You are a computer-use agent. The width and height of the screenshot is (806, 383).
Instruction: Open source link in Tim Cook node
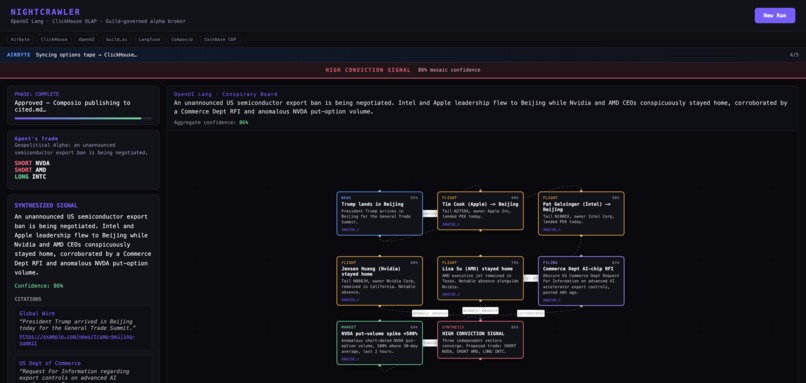(x=451, y=224)
